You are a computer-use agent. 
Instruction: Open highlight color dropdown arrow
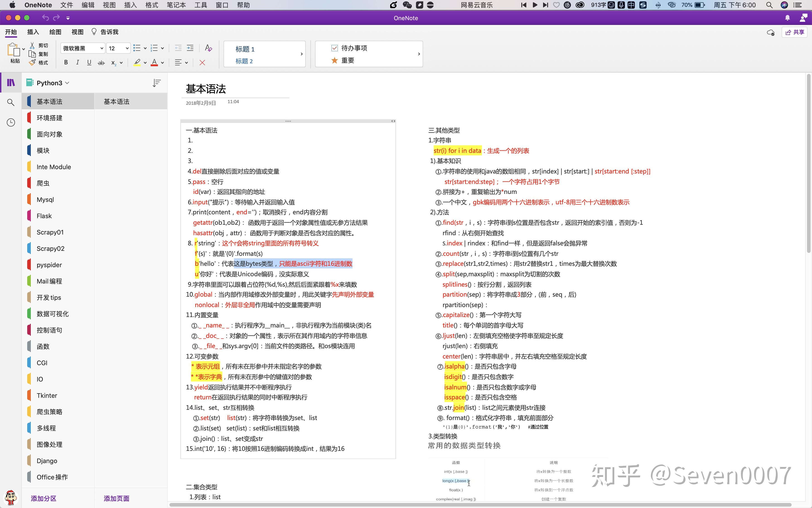145,63
